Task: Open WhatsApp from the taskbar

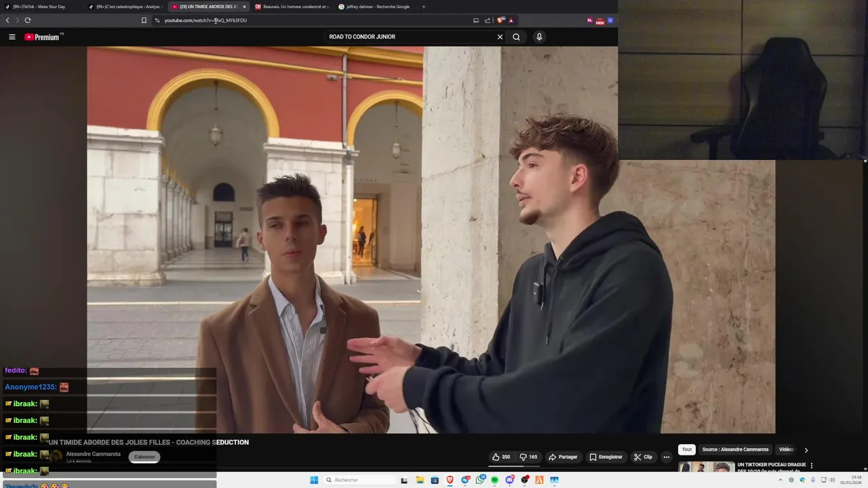Action: 480,480
